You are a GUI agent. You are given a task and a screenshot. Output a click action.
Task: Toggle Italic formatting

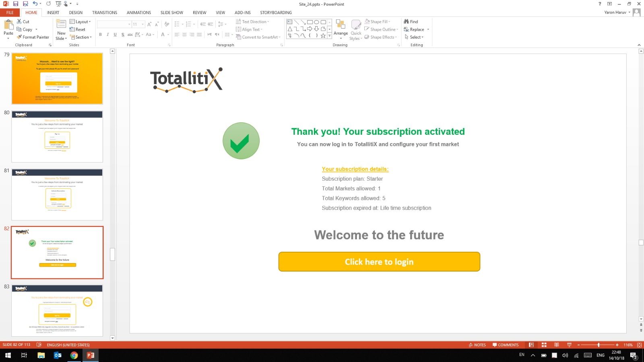pyautogui.click(x=108, y=35)
